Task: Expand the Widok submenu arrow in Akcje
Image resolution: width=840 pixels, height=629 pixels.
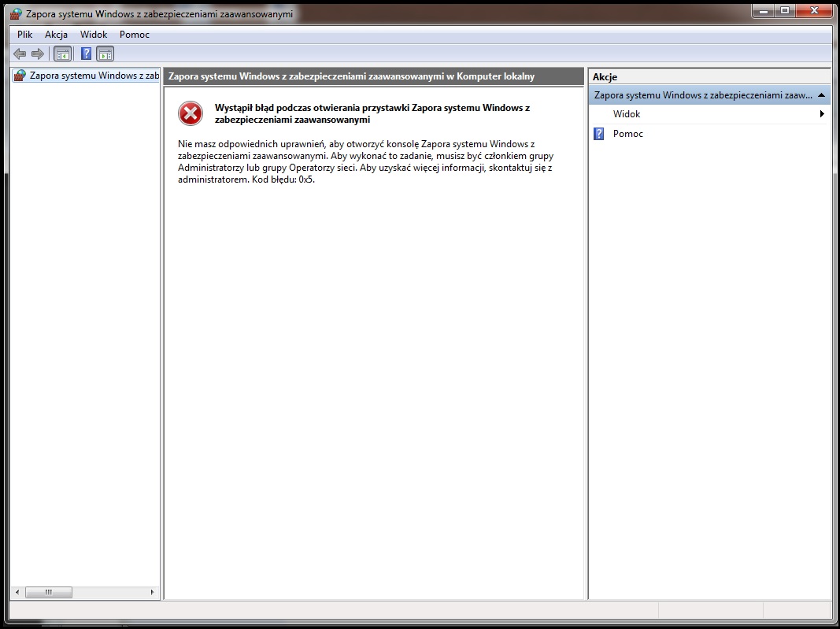Action: [822, 113]
